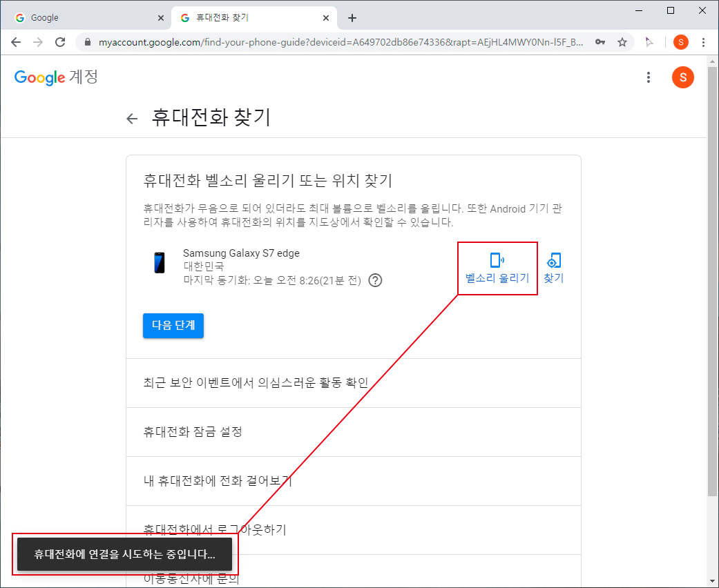Click the Samsung Galaxy S7 edge device name
Viewport: 719px width, 588px height.
[x=241, y=253]
